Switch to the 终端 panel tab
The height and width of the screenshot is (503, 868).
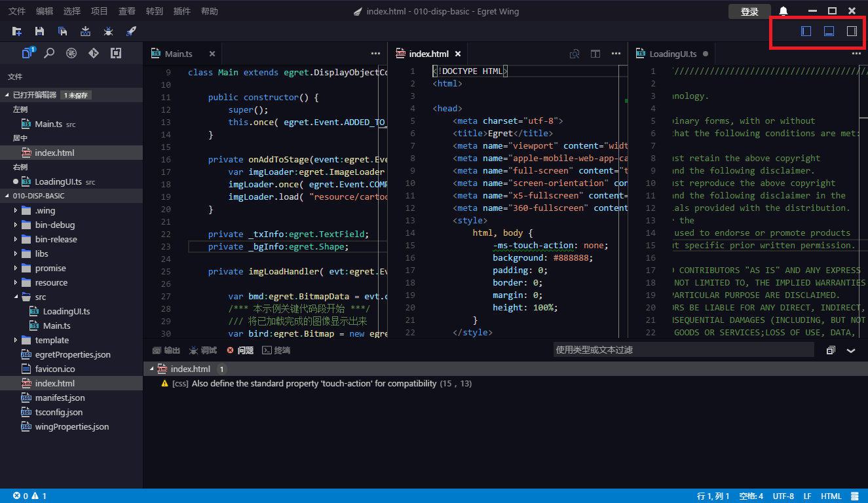coord(276,350)
